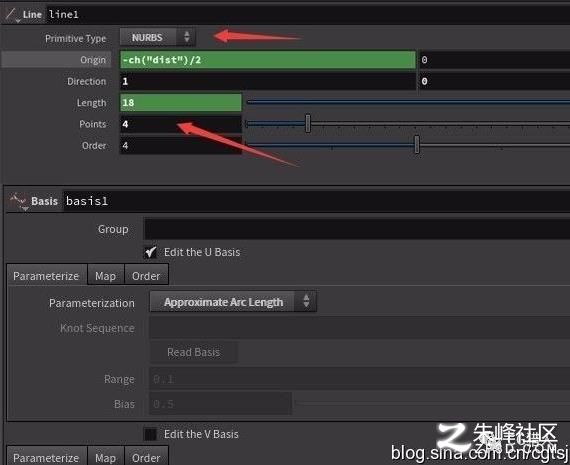Click the Line node icon
570x465 pixels.
(12, 15)
